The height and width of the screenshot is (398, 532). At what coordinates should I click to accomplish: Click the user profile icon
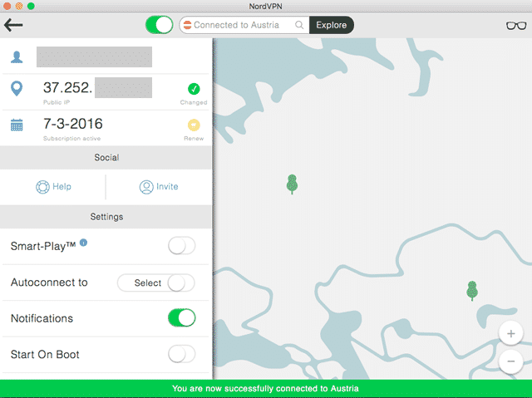(x=17, y=57)
